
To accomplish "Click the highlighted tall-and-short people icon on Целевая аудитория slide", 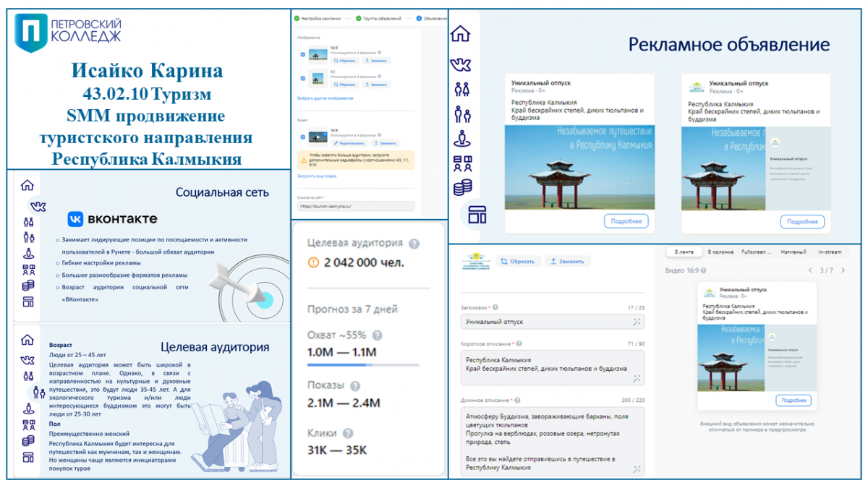I will 40,392.
